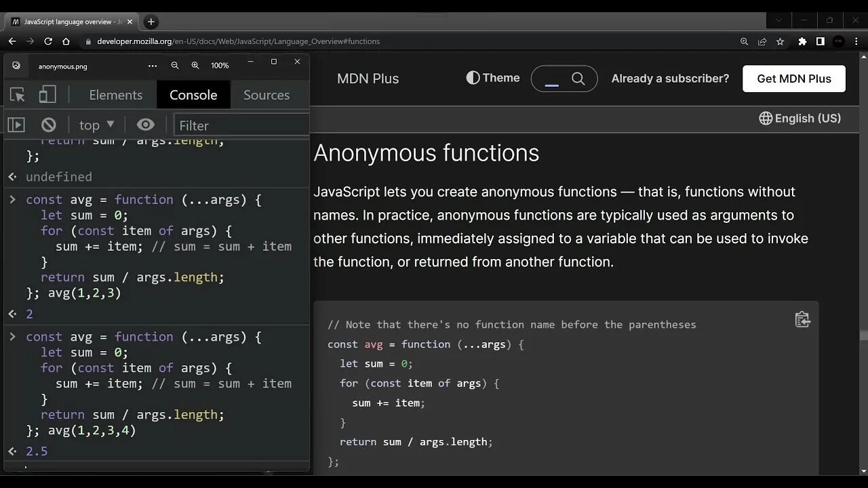Click the developer.mozilla.org address bar URL
Image resolution: width=868 pixels, height=488 pixels.
click(238, 41)
